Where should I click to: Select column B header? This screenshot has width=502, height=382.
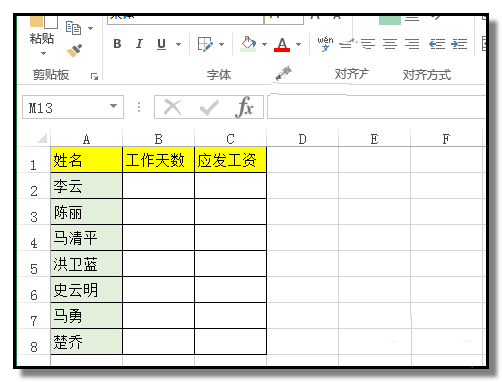tap(158, 139)
